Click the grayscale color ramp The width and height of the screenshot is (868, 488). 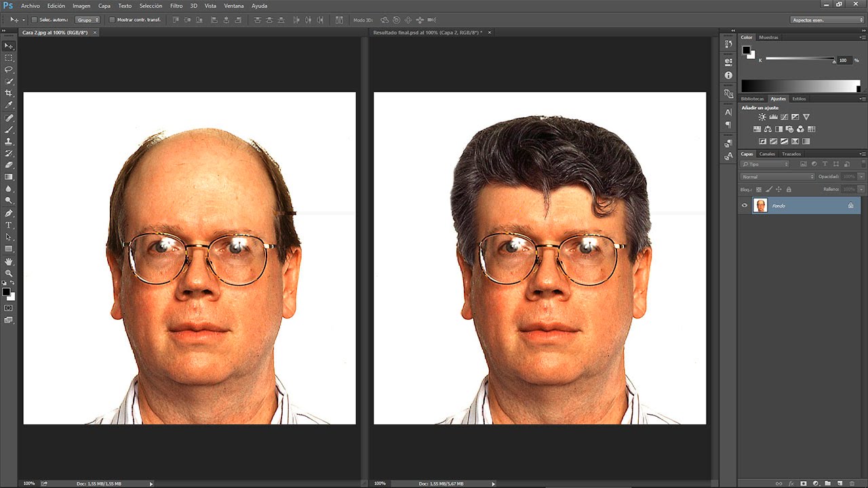800,86
